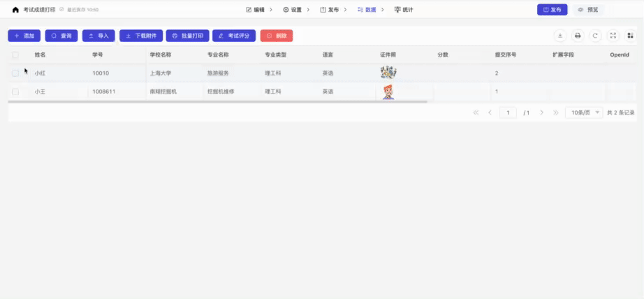The image size is (644, 299).
Task: Go to the first page with the double-left arrow
Action: pos(476,112)
